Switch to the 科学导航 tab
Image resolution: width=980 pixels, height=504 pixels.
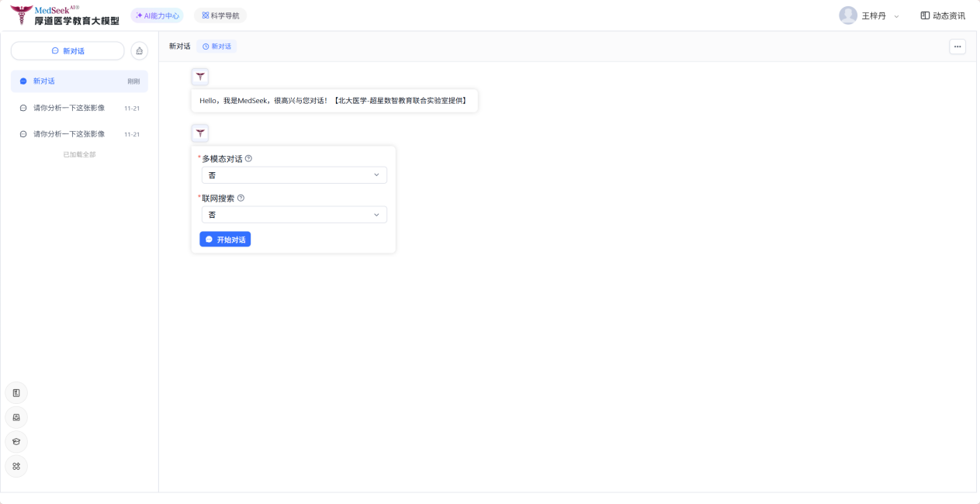220,16
